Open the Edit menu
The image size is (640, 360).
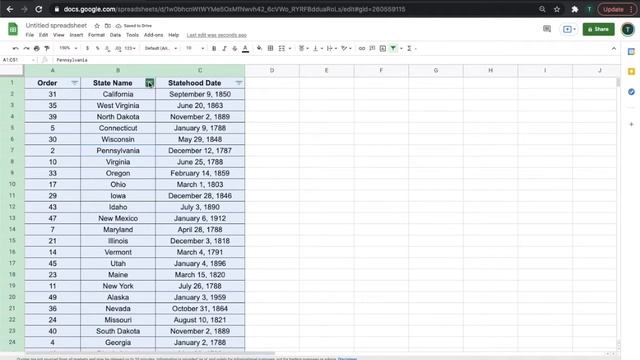pyautogui.click(x=43, y=35)
